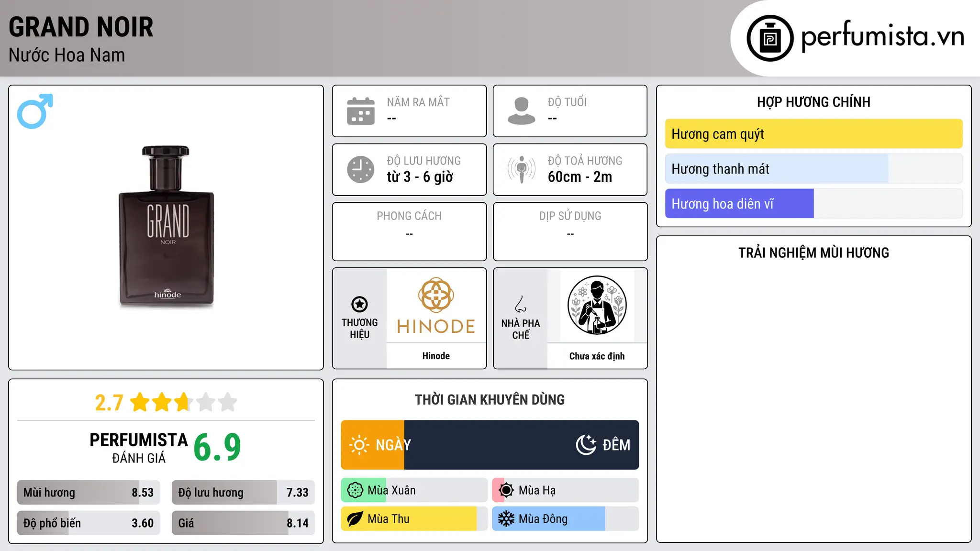This screenshot has width=980, height=551.
Task: Click the sillage icon beside Độ toả hương
Action: 522,169
